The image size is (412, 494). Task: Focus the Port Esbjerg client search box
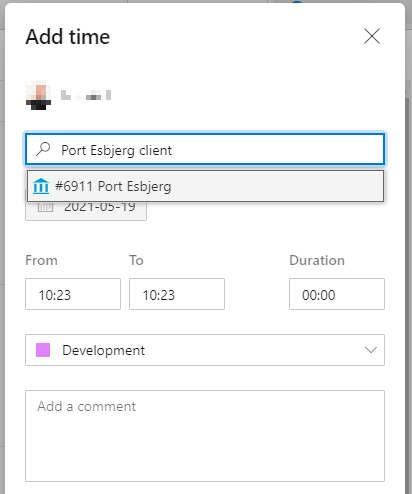click(x=205, y=149)
